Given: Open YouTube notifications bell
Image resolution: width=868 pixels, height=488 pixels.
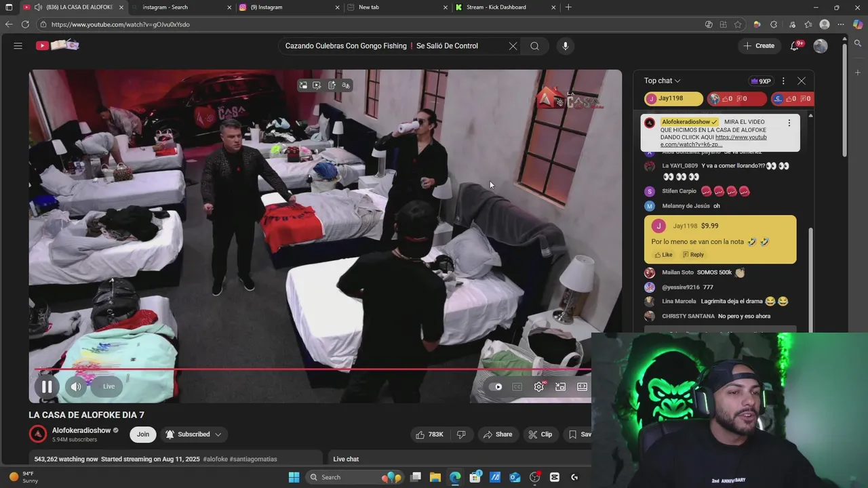Looking at the screenshot, I should click(795, 46).
